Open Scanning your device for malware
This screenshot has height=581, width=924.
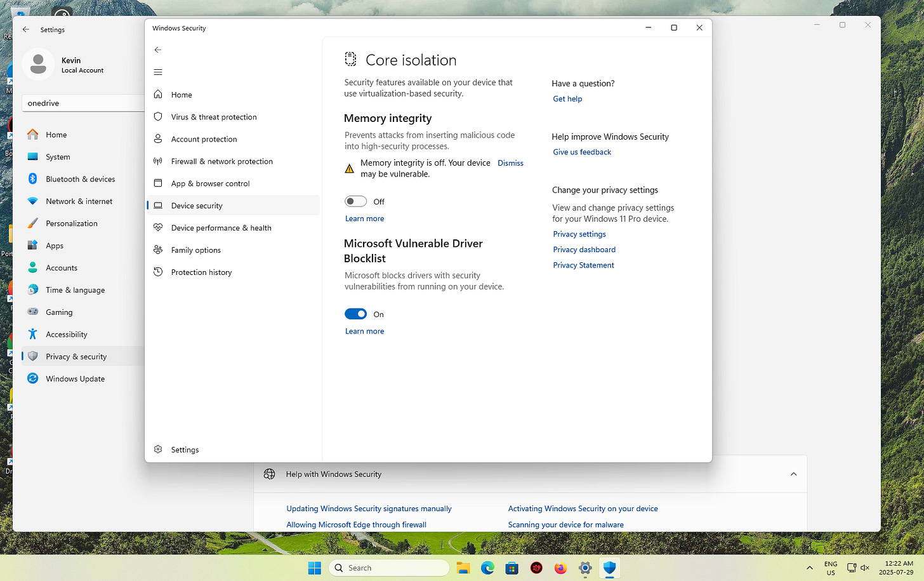[565, 525]
